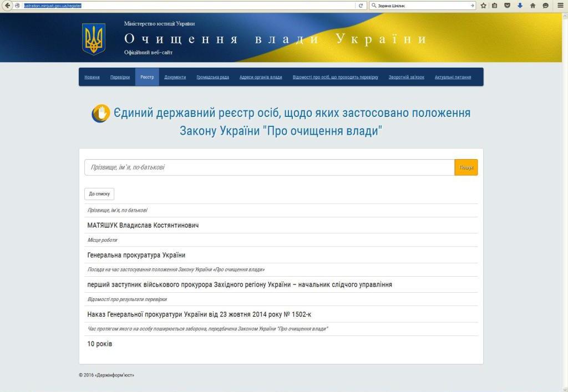The image size is (568, 392).
Task: Open Адреси органів влади link
Action: coord(261,77)
